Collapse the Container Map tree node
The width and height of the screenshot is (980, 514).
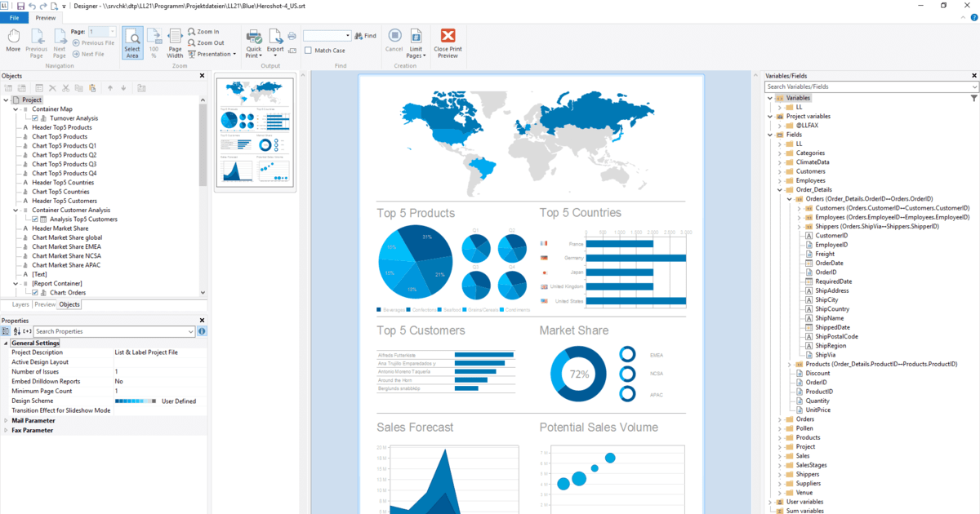pyautogui.click(x=16, y=109)
